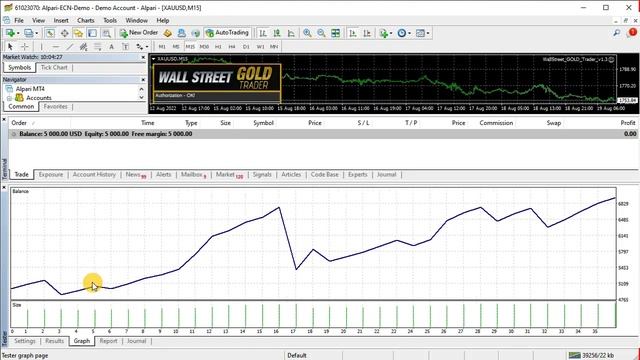640x360 pixels.
Task: Expand the Accounts tree node
Action: pyautogui.click(x=9, y=98)
